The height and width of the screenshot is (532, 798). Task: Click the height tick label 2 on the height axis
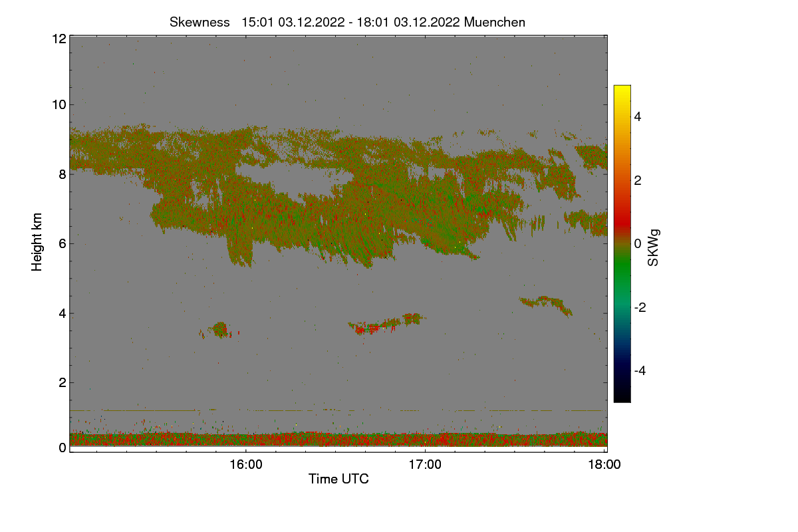(x=63, y=382)
